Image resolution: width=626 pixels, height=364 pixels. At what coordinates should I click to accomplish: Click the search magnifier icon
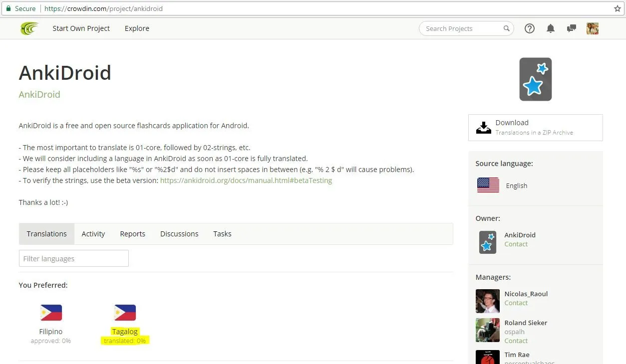coord(506,28)
